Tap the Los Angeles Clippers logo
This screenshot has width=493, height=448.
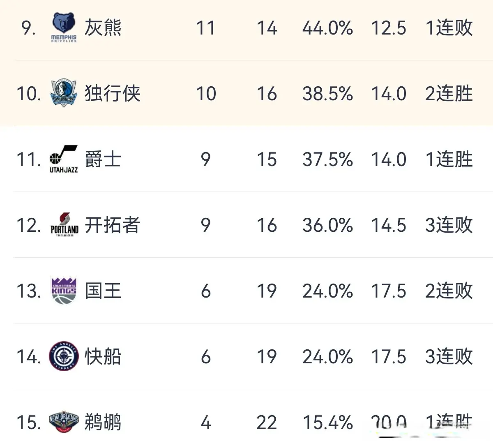[x=64, y=356]
